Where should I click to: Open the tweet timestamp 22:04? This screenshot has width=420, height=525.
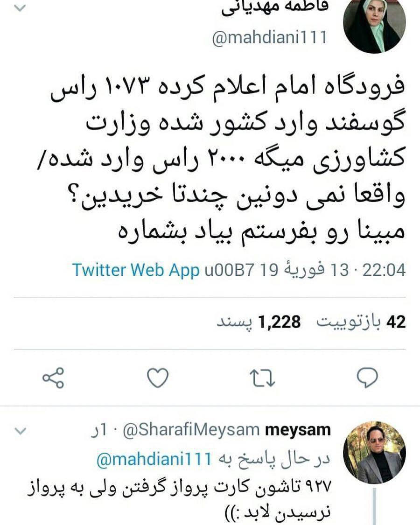pyautogui.click(x=384, y=270)
